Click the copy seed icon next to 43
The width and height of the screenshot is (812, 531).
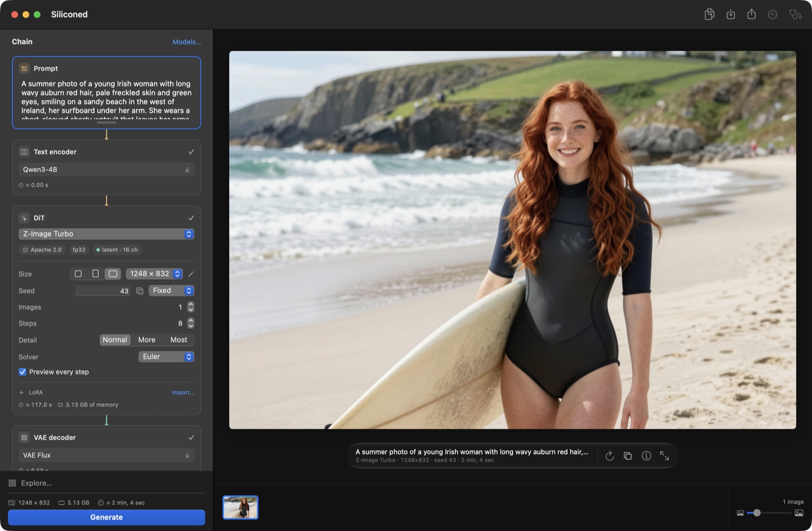pos(140,291)
